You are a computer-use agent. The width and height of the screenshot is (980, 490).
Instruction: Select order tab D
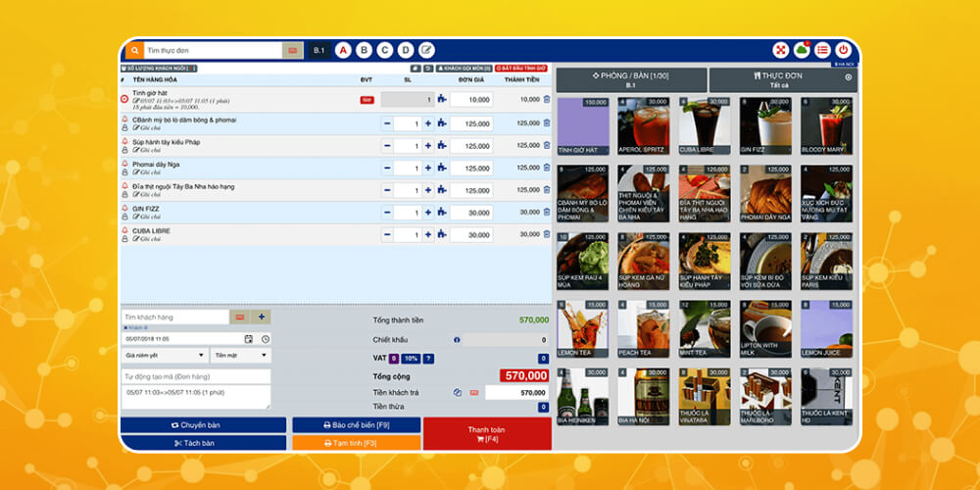pyautogui.click(x=407, y=50)
